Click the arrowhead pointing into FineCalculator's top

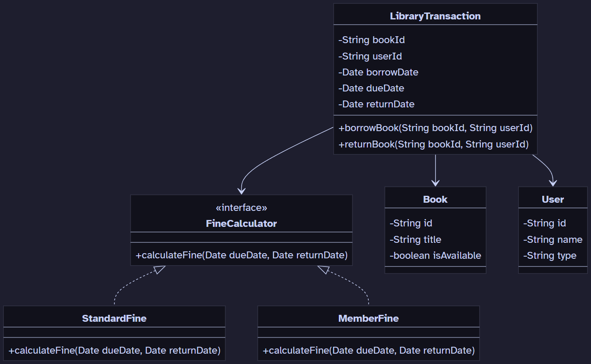tap(241, 191)
